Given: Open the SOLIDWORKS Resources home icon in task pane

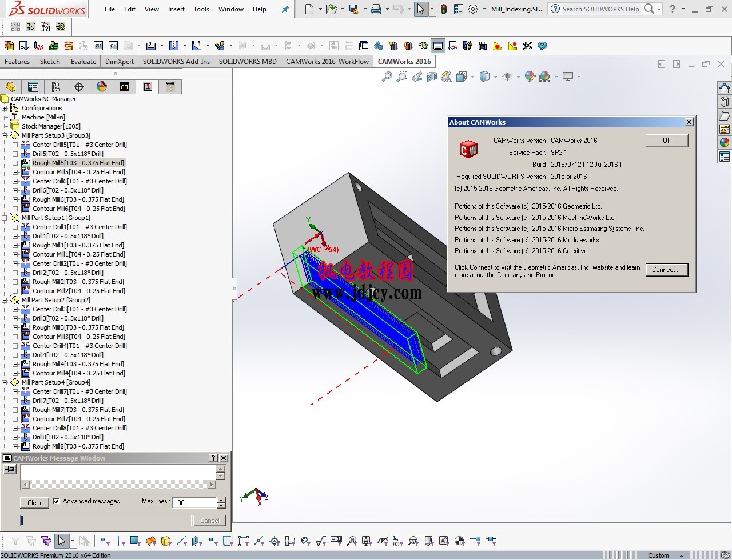Looking at the screenshot, I should 725,88.
